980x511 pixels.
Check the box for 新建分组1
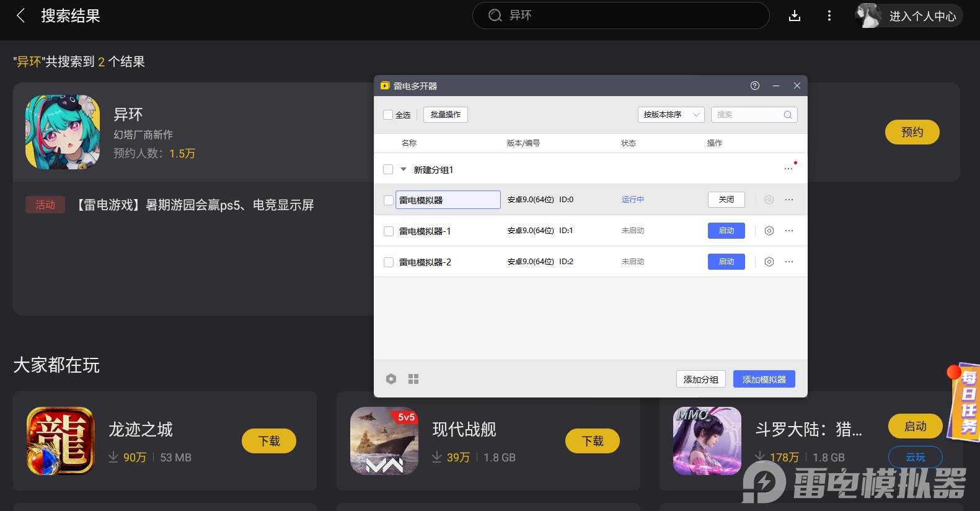tap(389, 169)
